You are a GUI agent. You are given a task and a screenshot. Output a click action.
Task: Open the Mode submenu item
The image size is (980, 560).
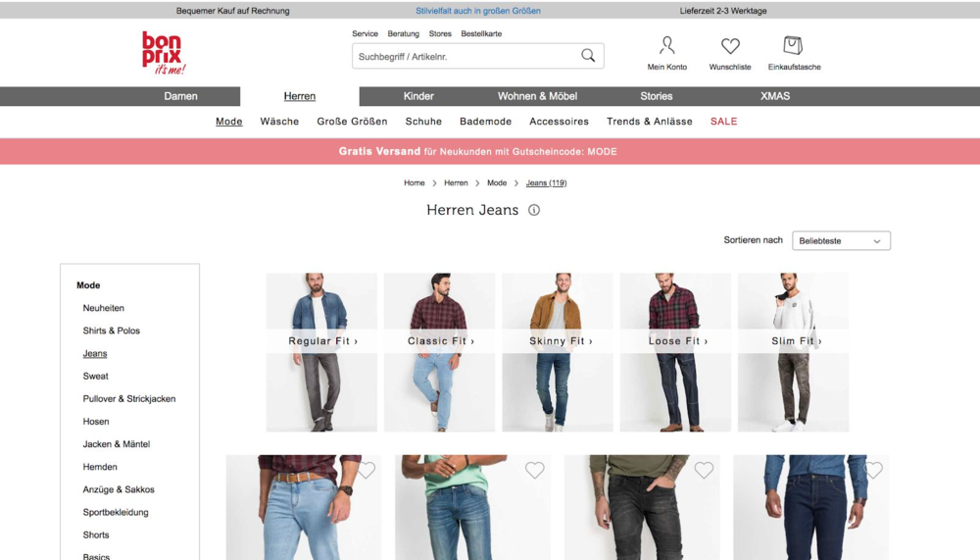[228, 122]
